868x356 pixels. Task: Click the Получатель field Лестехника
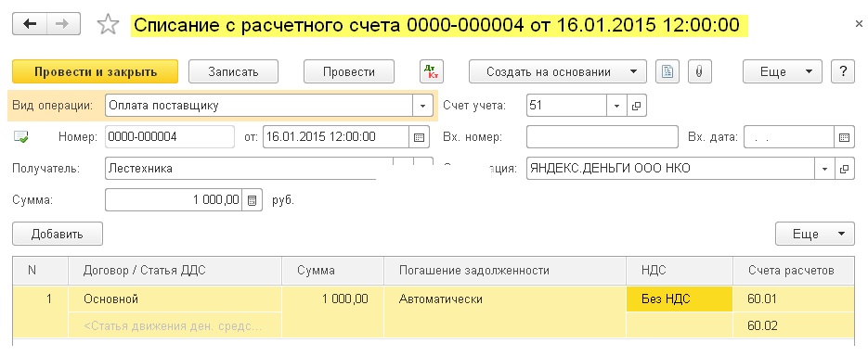[x=249, y=169]
